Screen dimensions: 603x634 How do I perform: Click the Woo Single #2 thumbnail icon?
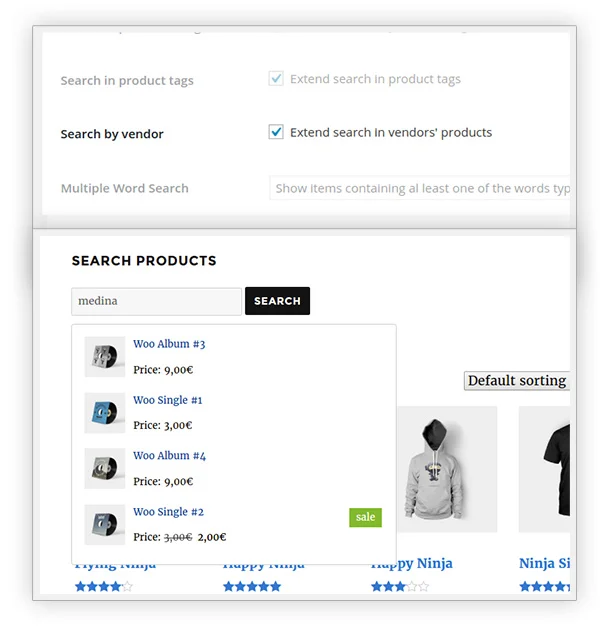(104, 524)
